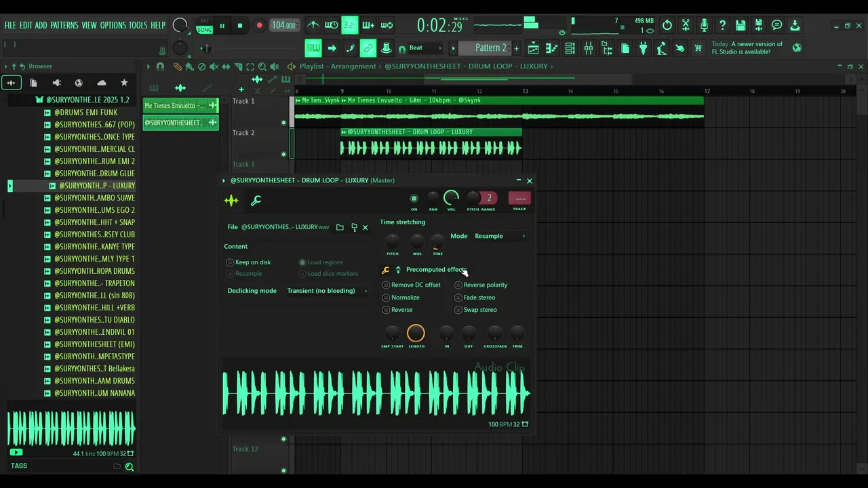Screen dimensions: 868x488
Task: Click the render/export download icon
Action: (x=795, y=26)
